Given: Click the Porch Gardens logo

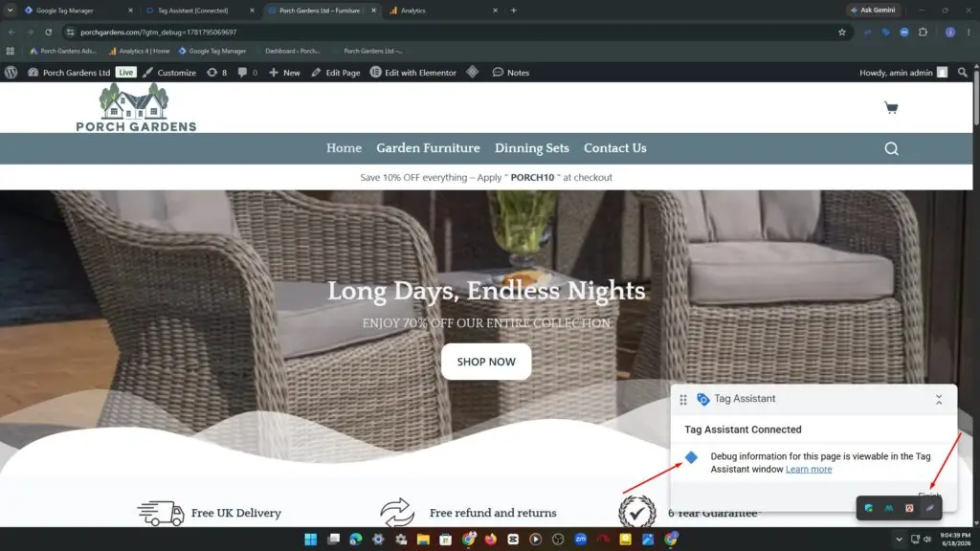Looking at the screenshot, I should click(x=136, y=107).
